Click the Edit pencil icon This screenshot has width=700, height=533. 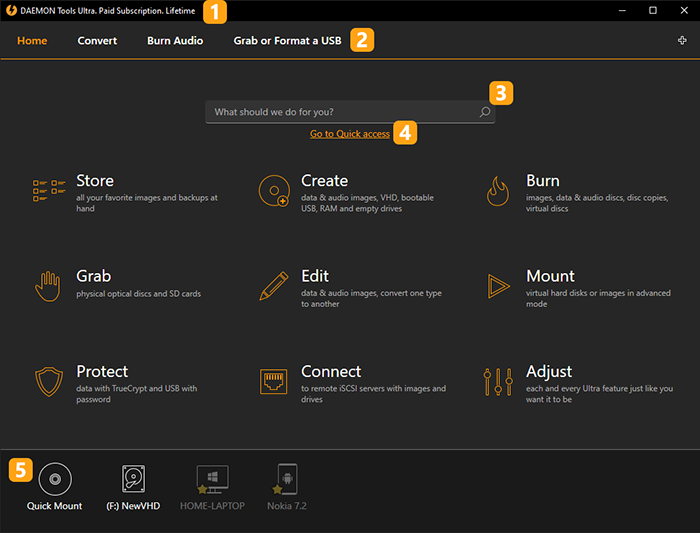[274, 286]
